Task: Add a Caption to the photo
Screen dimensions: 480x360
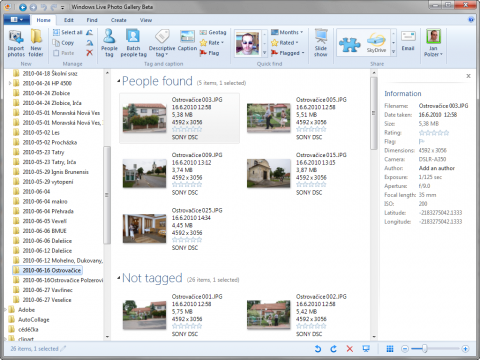Action: (x=187, y=40)
